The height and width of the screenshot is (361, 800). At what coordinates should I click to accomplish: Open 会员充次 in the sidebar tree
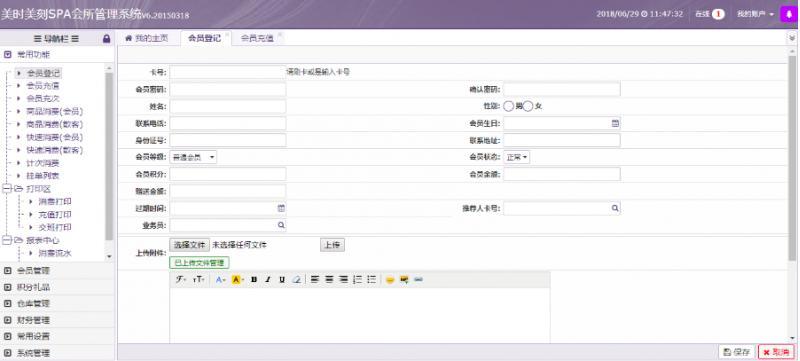pyautogui.click(x=43, y=98)
